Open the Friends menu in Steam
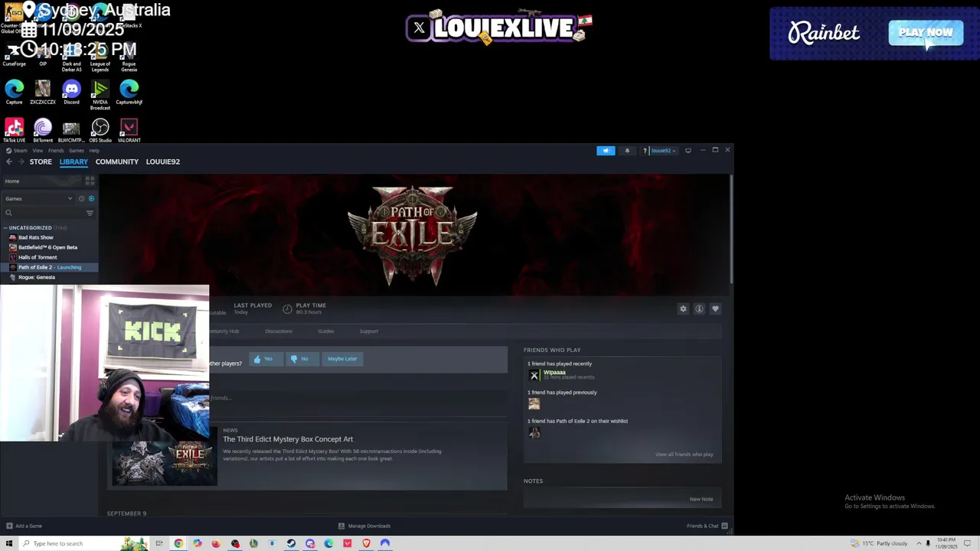980x551 pixels. (x=56, y=151)
